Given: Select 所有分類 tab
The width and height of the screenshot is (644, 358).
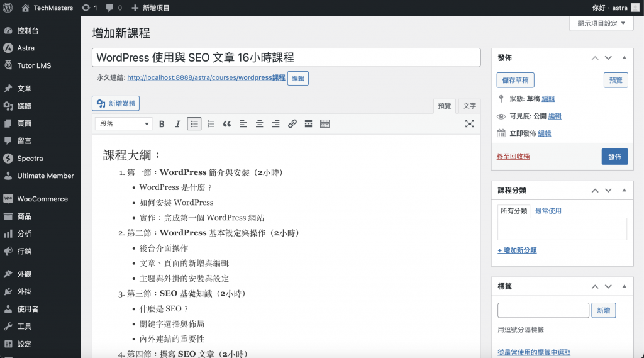Looking at the screenshot, I should 514,211.
